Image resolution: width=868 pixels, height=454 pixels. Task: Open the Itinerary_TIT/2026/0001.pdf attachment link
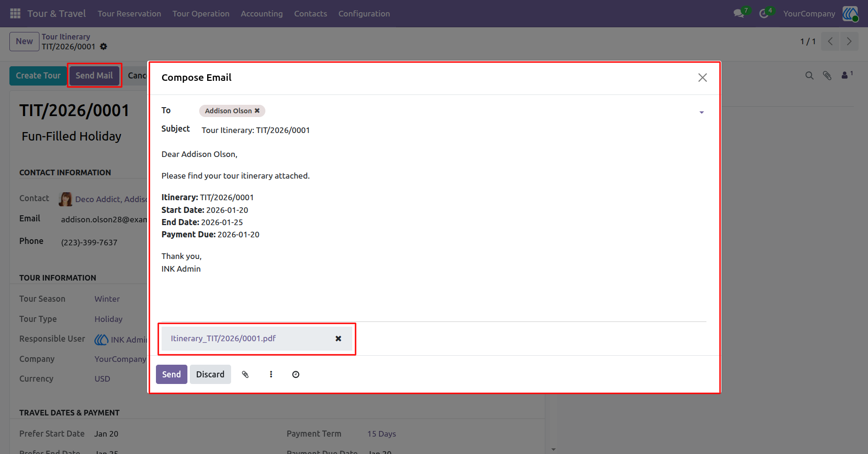click(223, 338)
